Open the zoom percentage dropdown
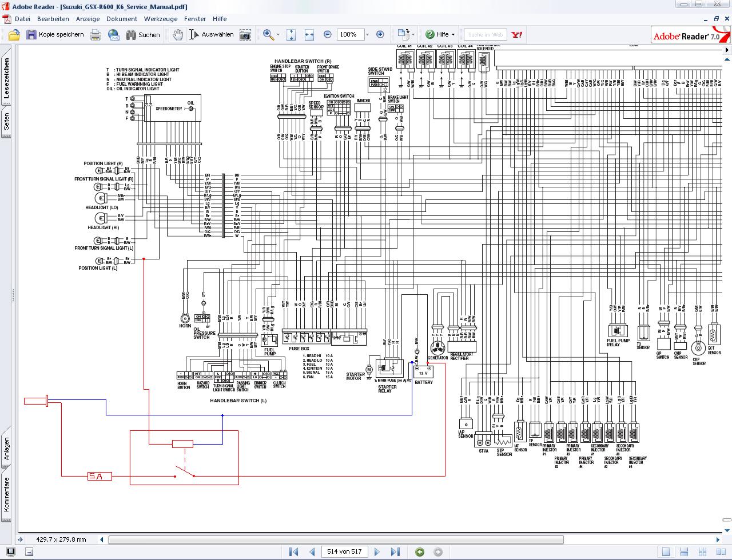732x560 pixels. coord(367,35)
